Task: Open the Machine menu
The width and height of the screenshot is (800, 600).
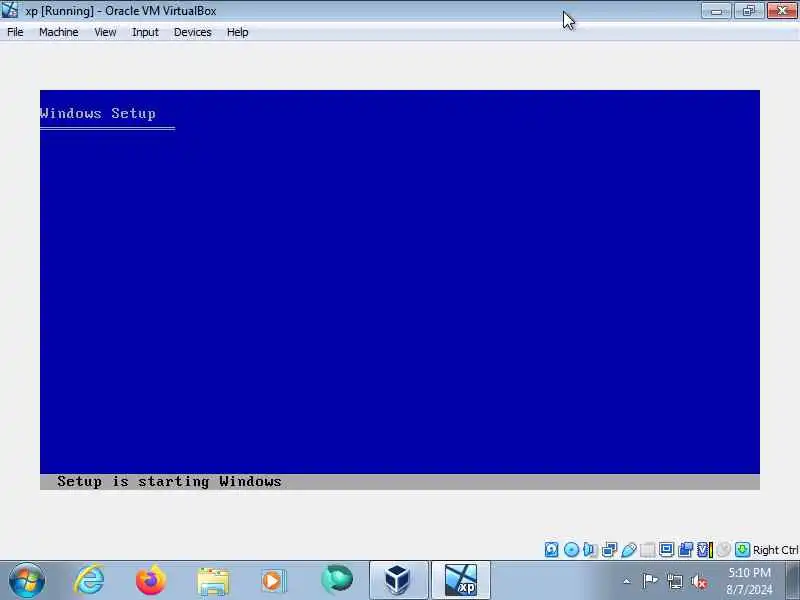Action: pyautogui.click(x=59, y=32)
